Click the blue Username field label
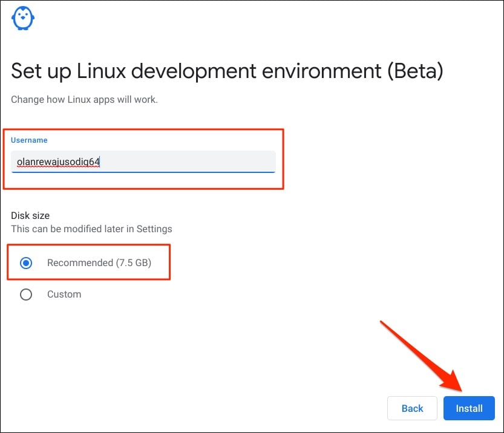This screenshot has height=433, width=504. (x=29, y=140)
